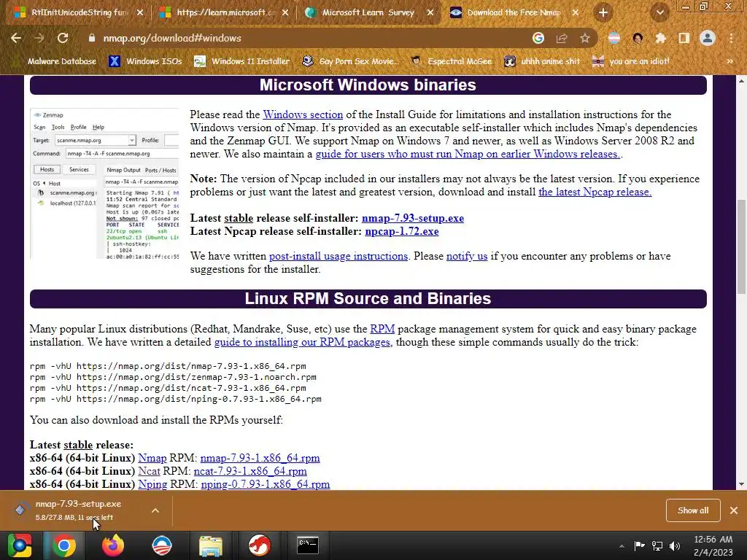Viewport: 747px width, 560px height.
Task: Expand the hidden bookmarks chevron
Action: 729,61
